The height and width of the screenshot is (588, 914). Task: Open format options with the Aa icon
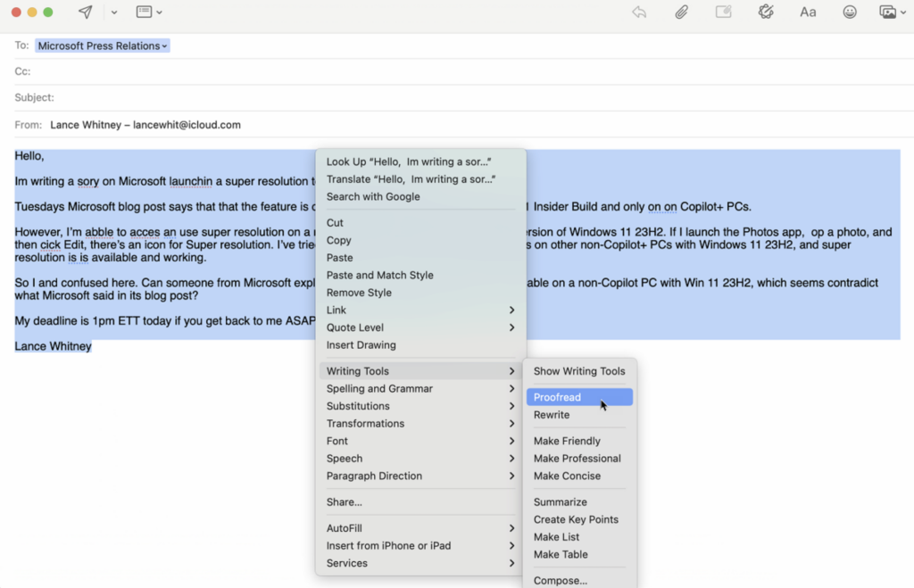coord(808,12)
